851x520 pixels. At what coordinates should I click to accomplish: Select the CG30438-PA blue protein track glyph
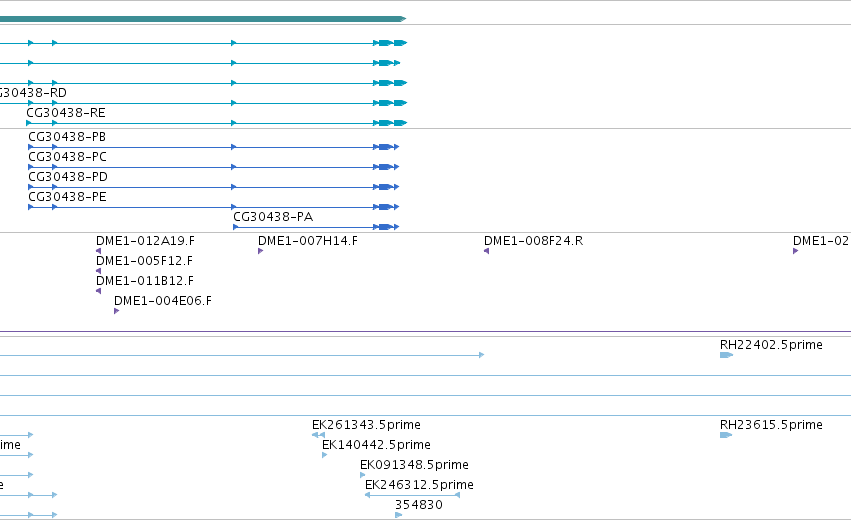[316, 227]
